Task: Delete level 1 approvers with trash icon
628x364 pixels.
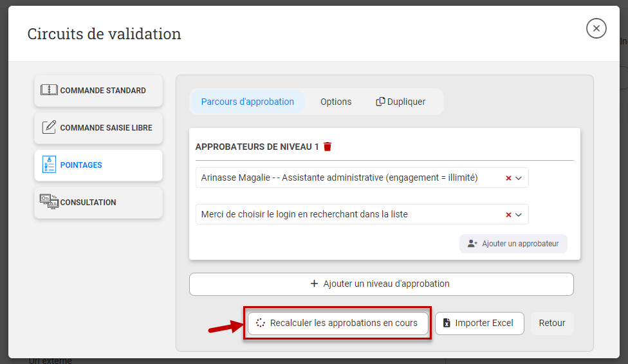Action: 328,147
